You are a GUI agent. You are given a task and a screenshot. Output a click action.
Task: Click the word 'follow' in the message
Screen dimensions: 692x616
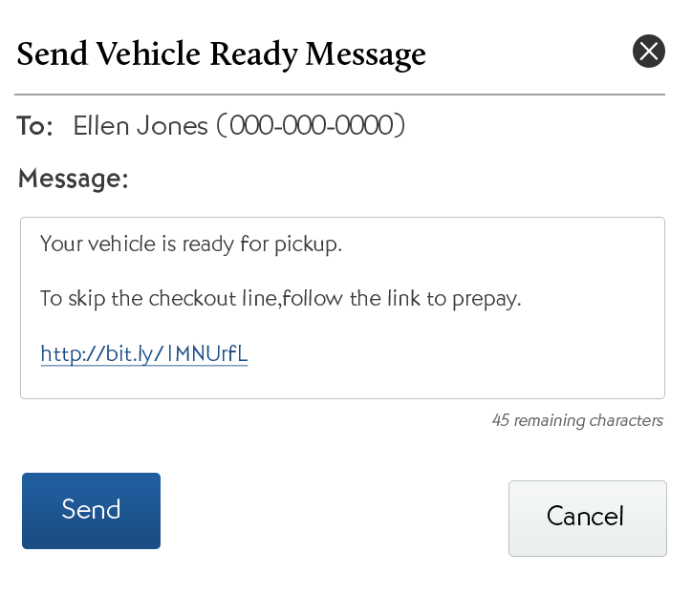pos(312,299)
